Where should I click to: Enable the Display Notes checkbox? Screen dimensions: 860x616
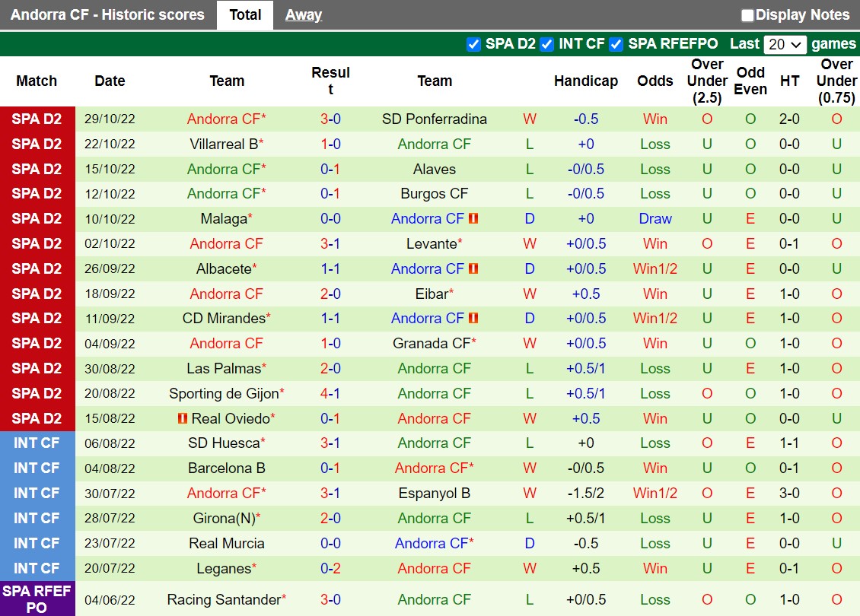pos(747,15)
